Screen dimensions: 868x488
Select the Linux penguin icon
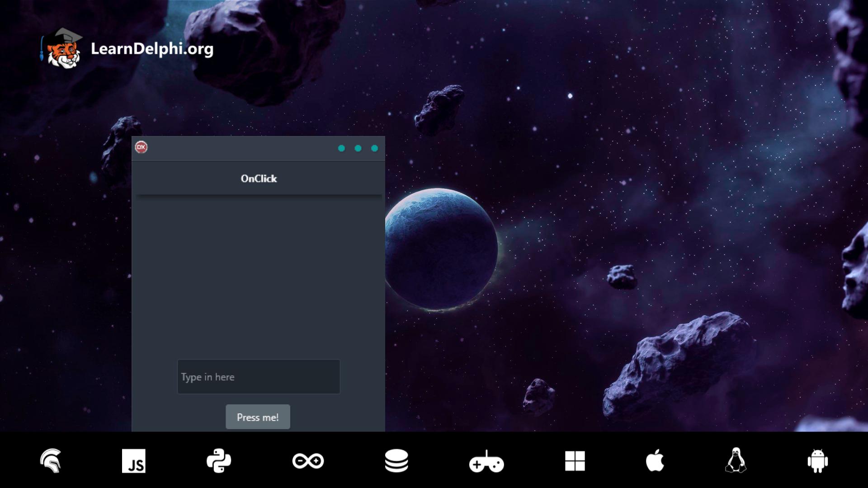click(736, 460)
